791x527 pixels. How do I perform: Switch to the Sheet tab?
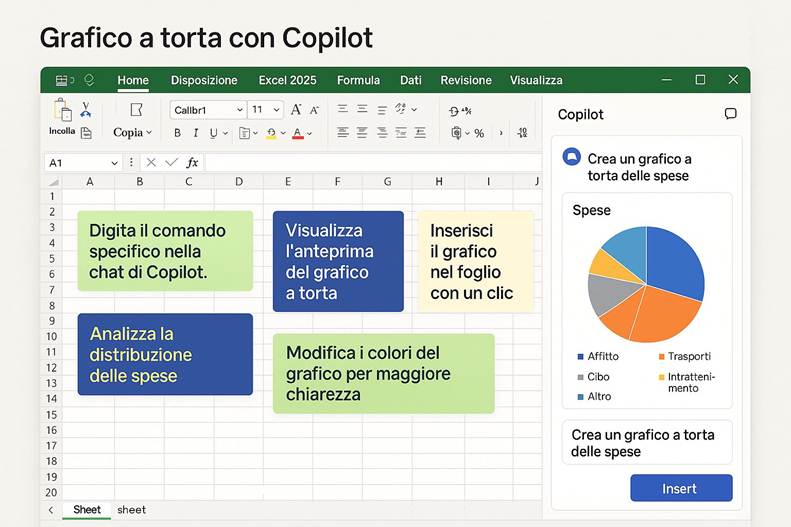point(87,509)
